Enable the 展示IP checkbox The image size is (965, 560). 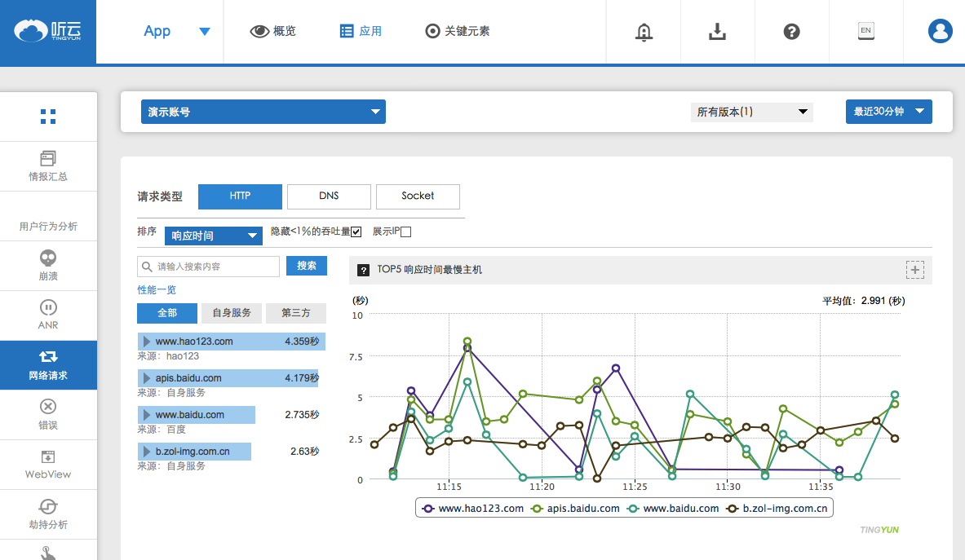tap(406, 231)
